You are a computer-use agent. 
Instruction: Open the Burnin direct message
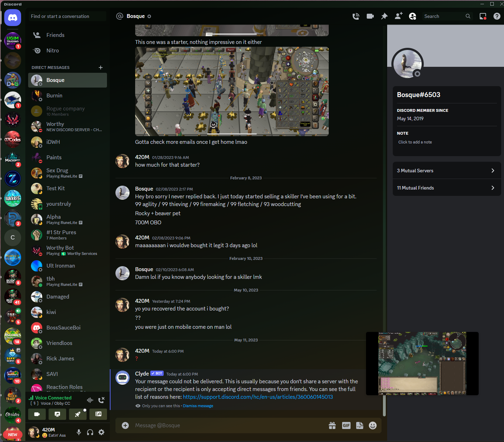[x=68, y=96]
